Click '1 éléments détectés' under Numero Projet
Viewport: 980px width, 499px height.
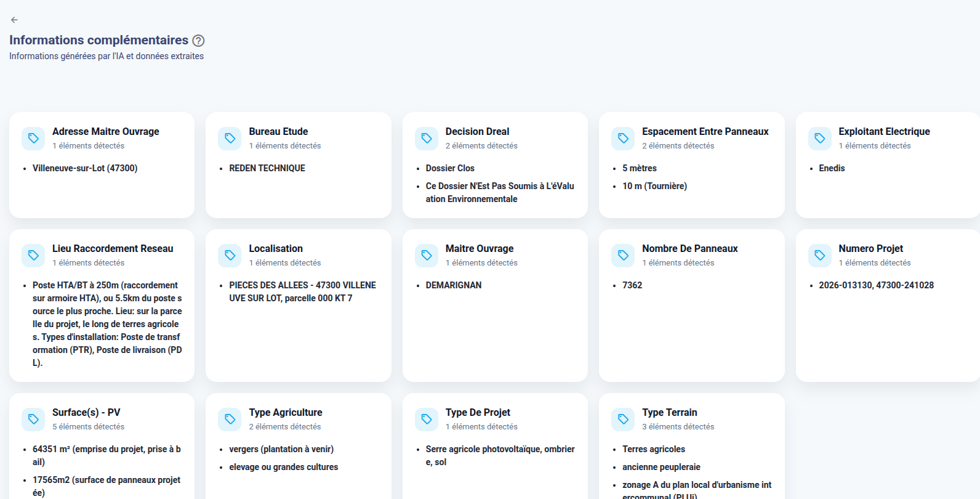coord(875,262)
